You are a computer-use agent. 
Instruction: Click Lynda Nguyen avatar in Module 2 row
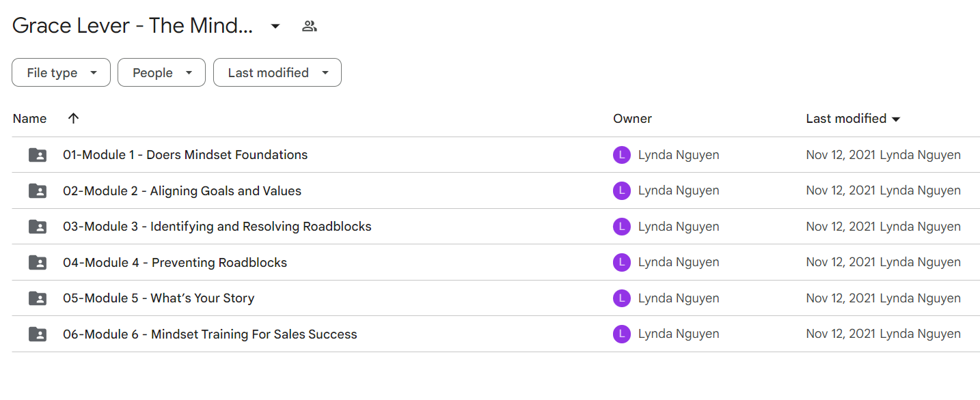point(621,190)
